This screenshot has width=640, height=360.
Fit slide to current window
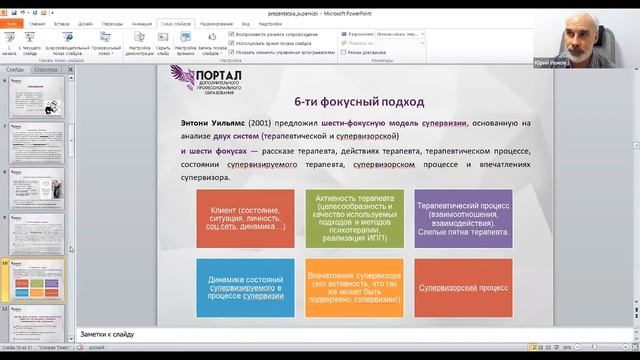point(635,347)
